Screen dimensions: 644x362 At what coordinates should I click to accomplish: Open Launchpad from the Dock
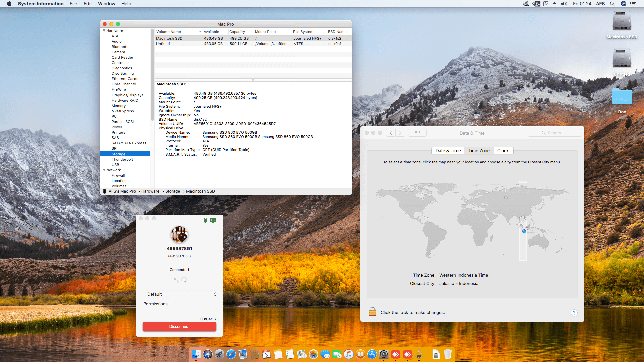click(x=219, y=354)
